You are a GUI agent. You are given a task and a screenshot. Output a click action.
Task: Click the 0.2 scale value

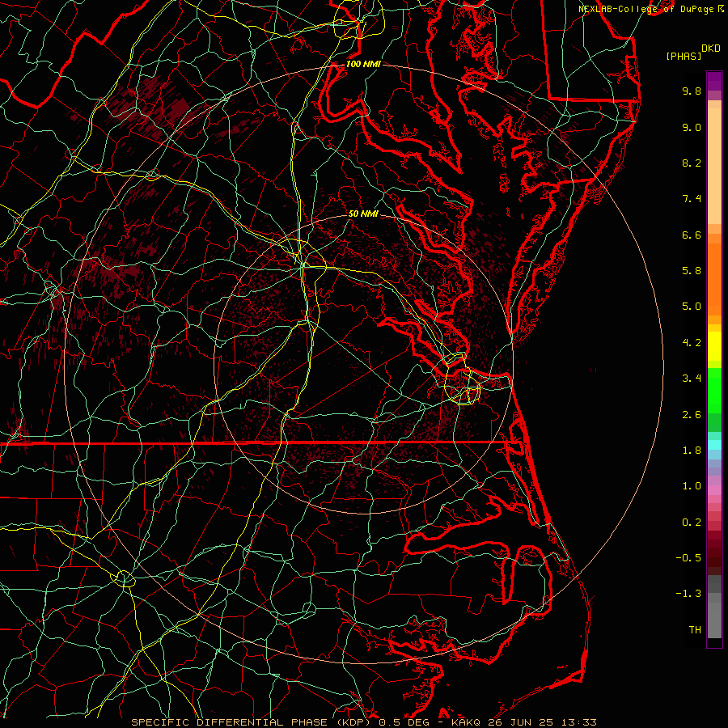click(x=692, y=523)
